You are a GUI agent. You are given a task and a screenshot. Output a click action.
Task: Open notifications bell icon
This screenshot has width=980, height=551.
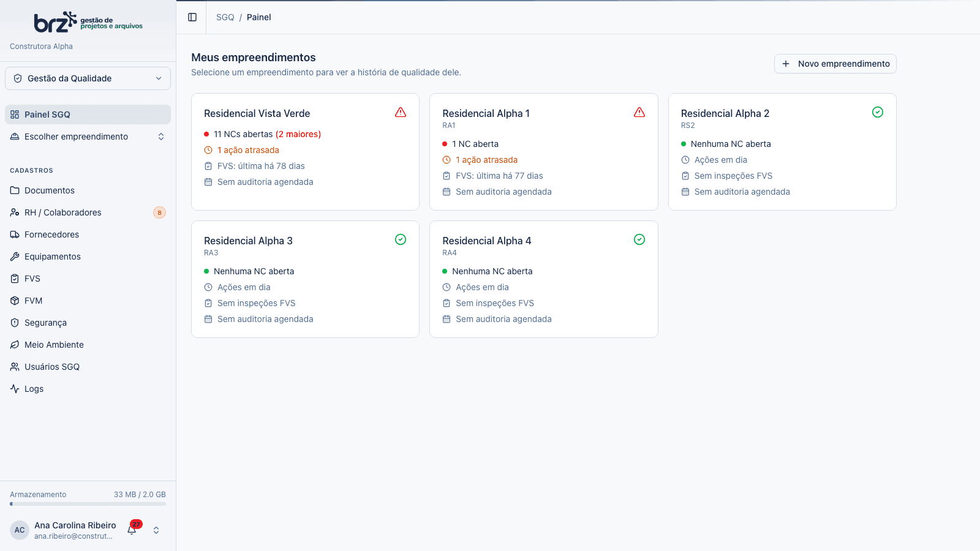point(132,530)
